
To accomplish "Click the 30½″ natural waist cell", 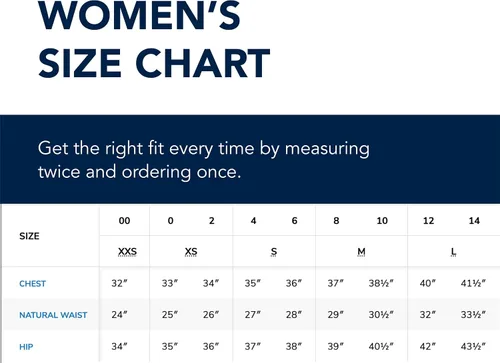I will [x=381, y=315].
